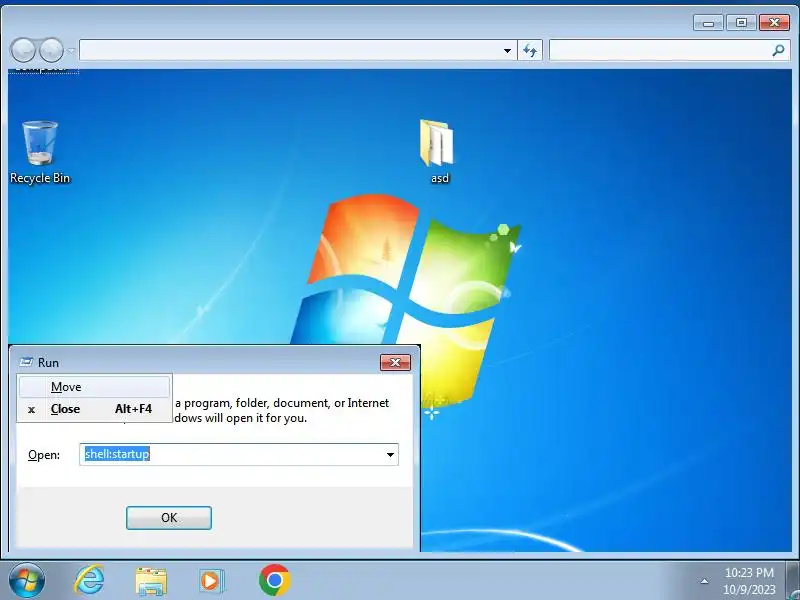The width and height of the screenshot is (800, 600).
Task: Maximize the Explorer window
Action: click(x=741, y=23)
